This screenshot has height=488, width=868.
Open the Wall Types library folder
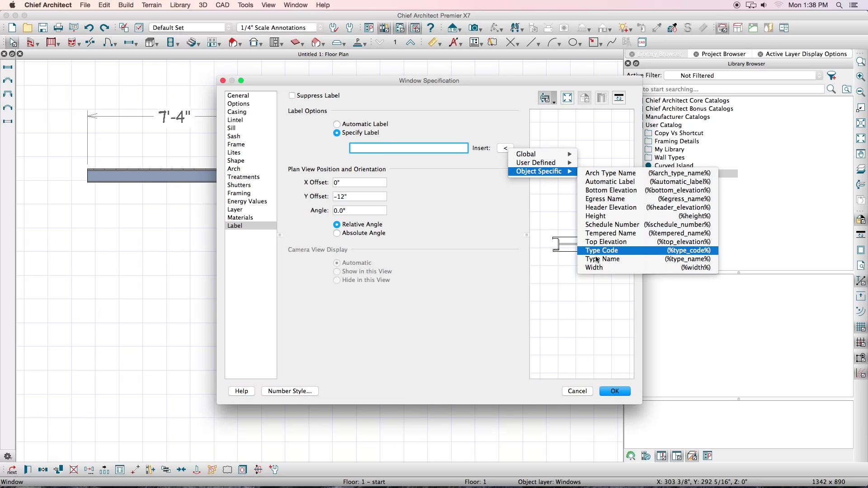click(665, 158)
